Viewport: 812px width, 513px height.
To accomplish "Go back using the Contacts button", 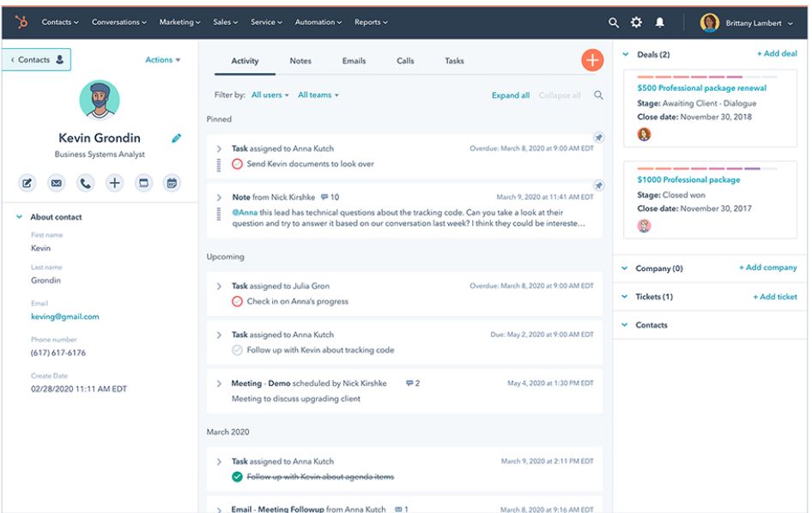I will (x=36, y=59).
